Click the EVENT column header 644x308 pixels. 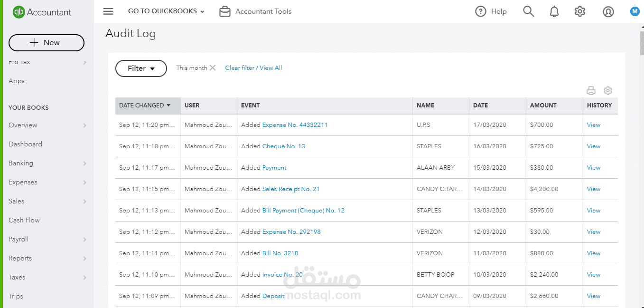(325, 106)
